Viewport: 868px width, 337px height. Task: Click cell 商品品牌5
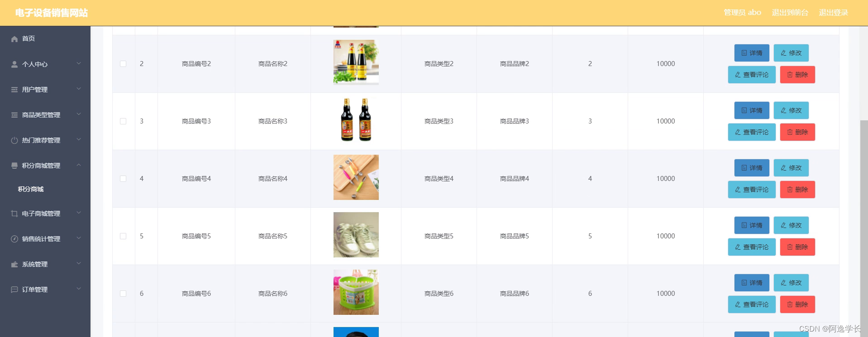515,236
